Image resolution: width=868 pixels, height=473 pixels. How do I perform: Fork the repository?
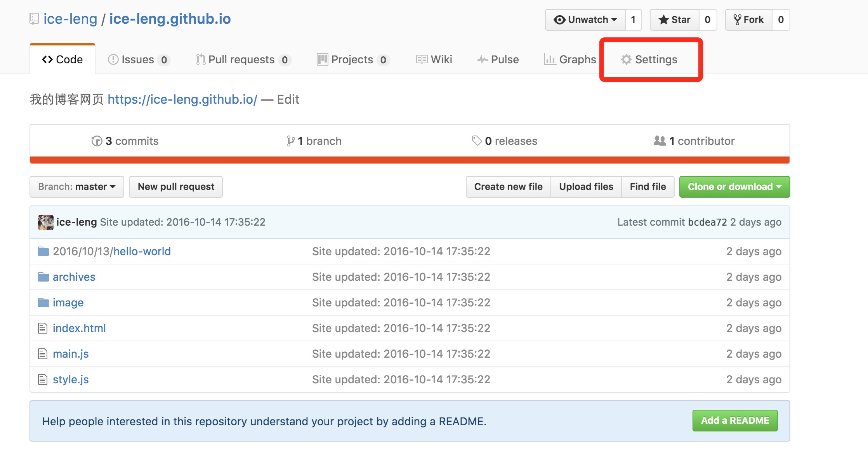[748, 20]
